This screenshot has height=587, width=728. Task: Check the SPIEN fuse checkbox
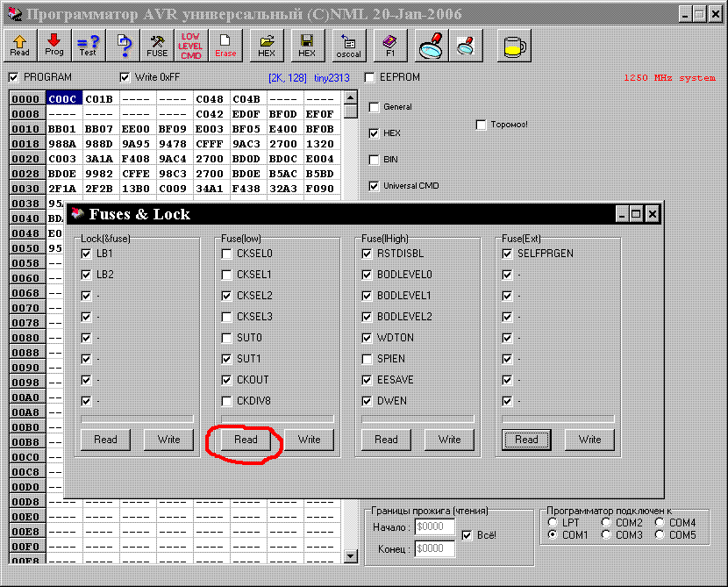coord(368,359)
